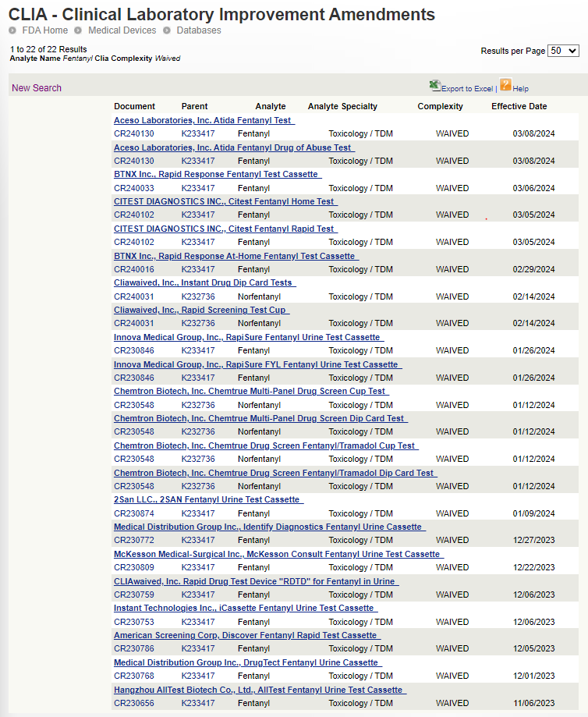Open Innova RapiSure Fentanyl Urine Test Cassette
Viewport: 588px width, 717px height.
click(x=247, y=337)
